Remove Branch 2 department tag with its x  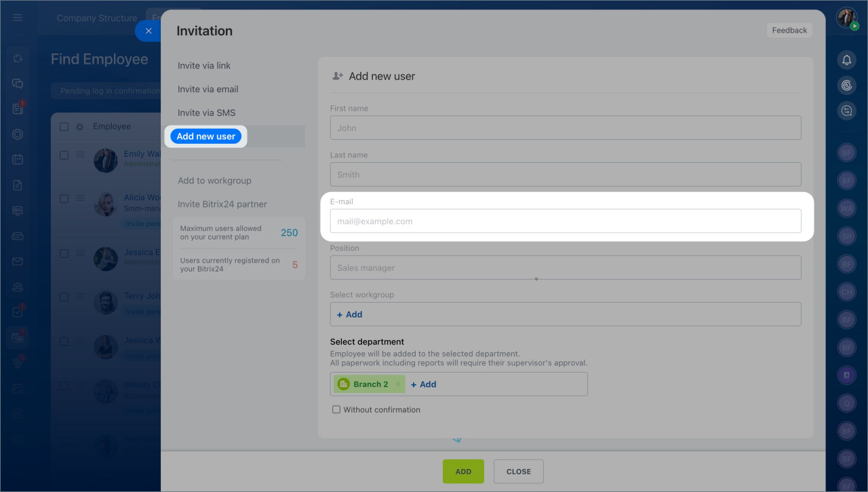coord(397,384)
